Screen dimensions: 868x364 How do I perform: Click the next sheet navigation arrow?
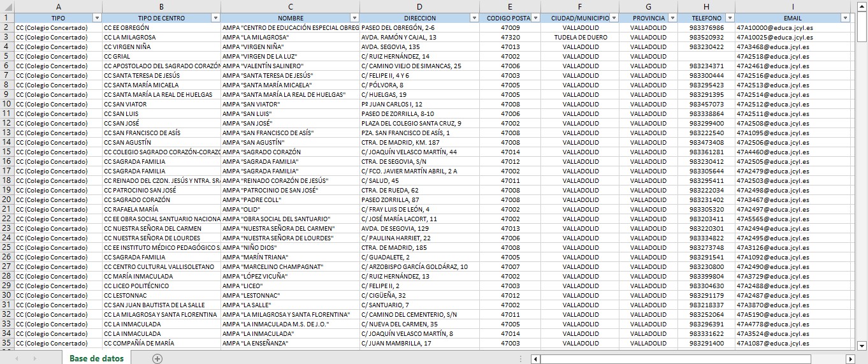(34, 359)
